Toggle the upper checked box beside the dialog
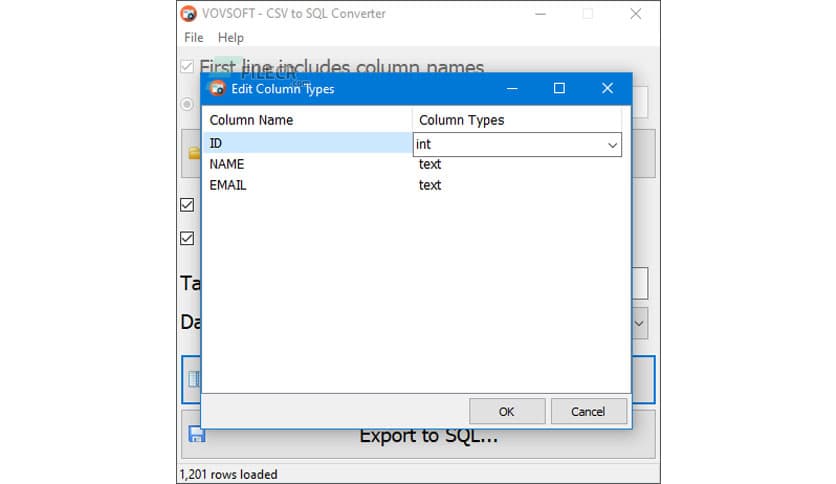This screenshot has width=836, height=484. 187,205
